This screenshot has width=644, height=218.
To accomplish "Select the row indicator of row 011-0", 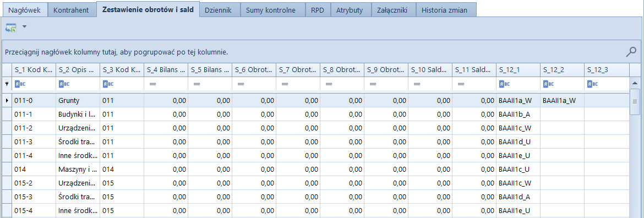I will coord(7,100).
